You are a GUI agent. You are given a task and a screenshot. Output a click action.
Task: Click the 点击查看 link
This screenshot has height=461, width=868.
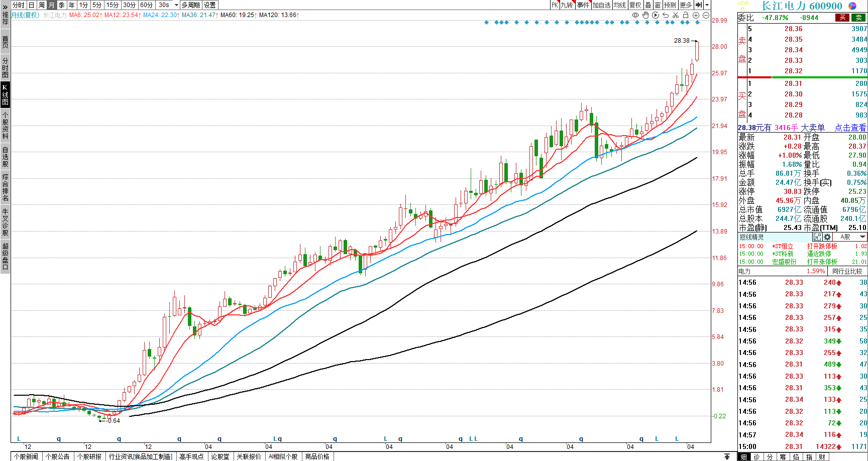[850, 128]
